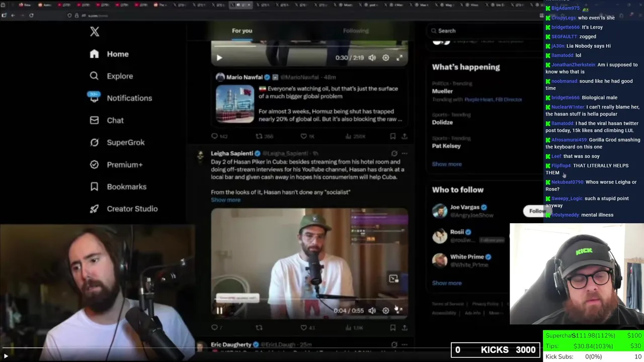
Task: Fullscreen the top video
Action: pos(399,58)
